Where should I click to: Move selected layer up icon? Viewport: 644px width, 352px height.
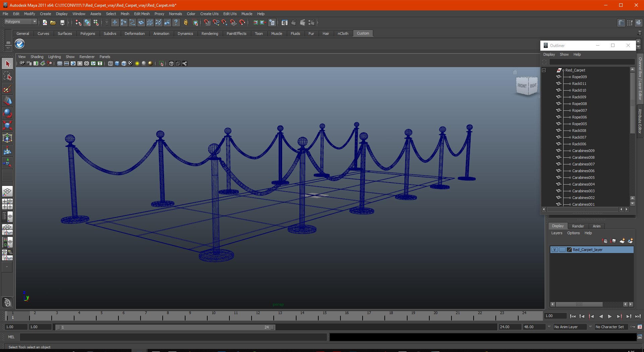pyautogui.click(x=605, y=241)
